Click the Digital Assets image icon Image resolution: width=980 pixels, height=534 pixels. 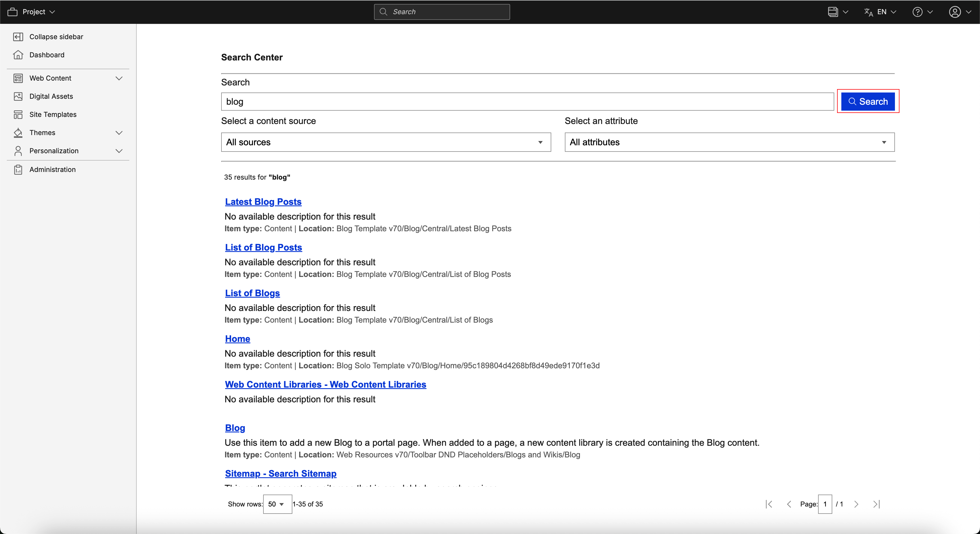(18, 96)
